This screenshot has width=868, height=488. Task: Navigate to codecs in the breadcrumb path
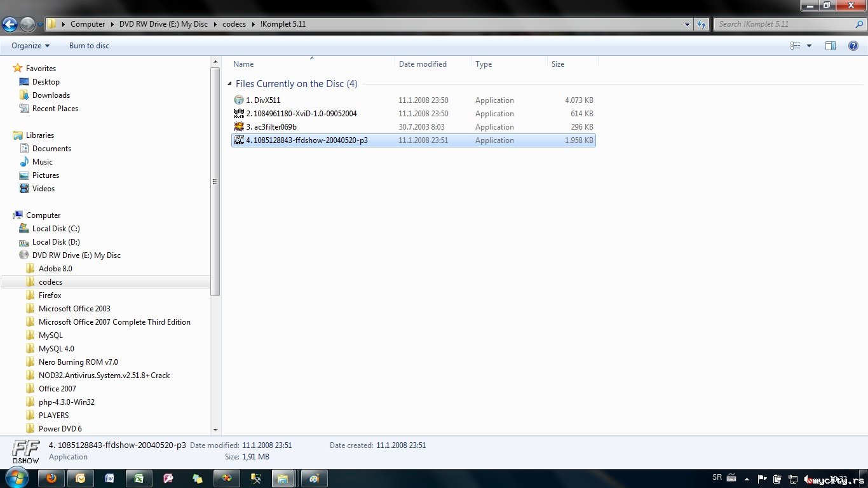[234, 24]
